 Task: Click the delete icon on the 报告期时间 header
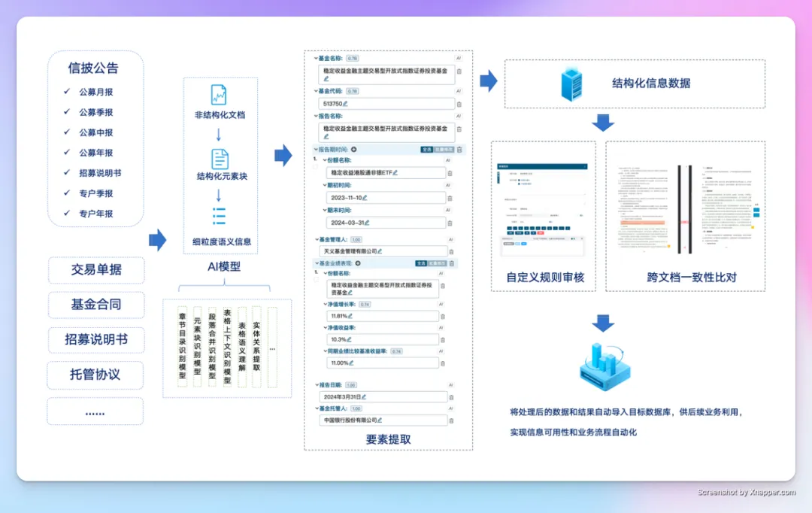(459, 149)
